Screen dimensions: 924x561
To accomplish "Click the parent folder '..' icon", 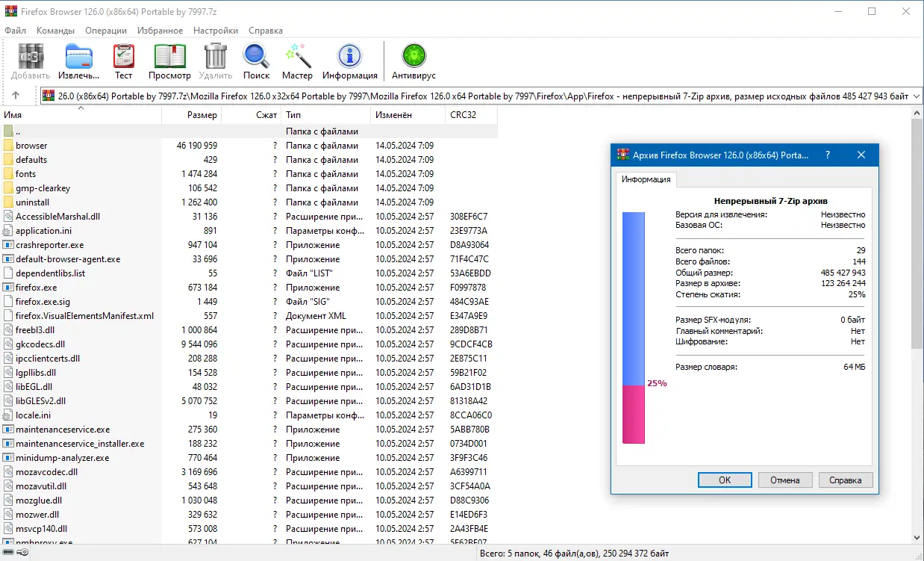I will 8,131.
